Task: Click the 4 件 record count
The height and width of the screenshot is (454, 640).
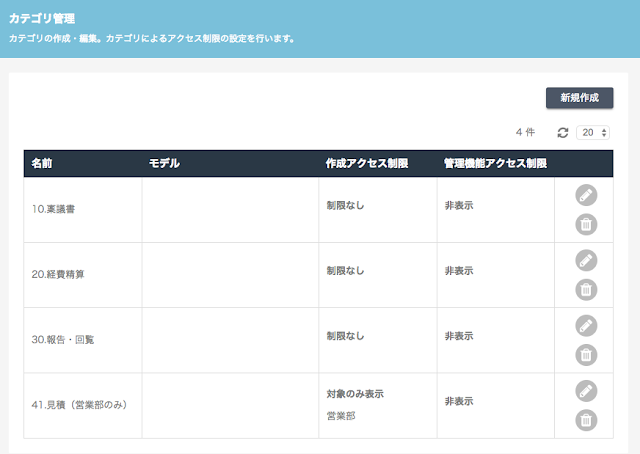Action: [x=525, y=132]
